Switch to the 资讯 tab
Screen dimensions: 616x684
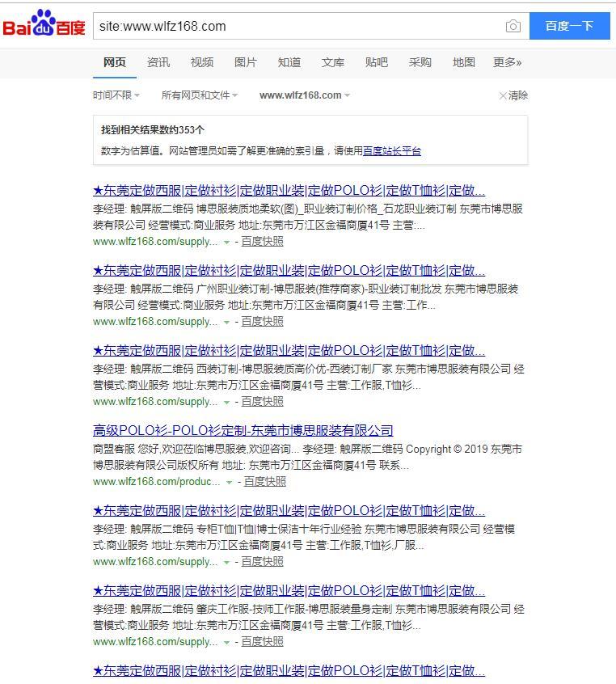point(158,62)
